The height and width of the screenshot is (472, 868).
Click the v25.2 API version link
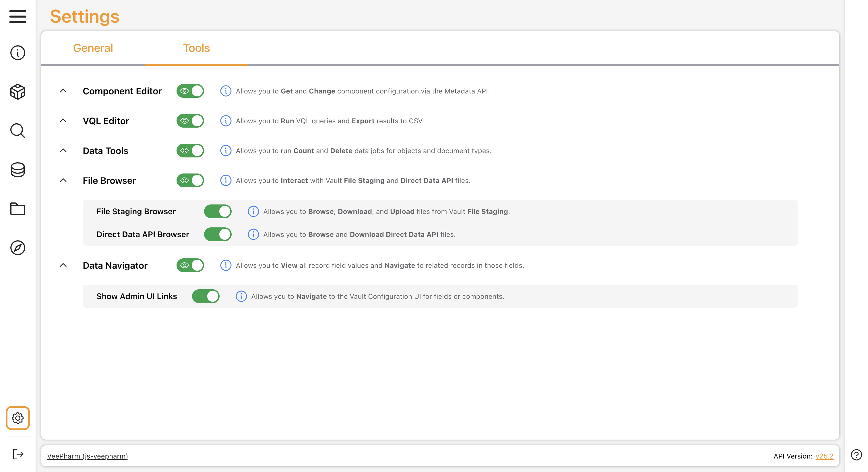coord(824,456)
